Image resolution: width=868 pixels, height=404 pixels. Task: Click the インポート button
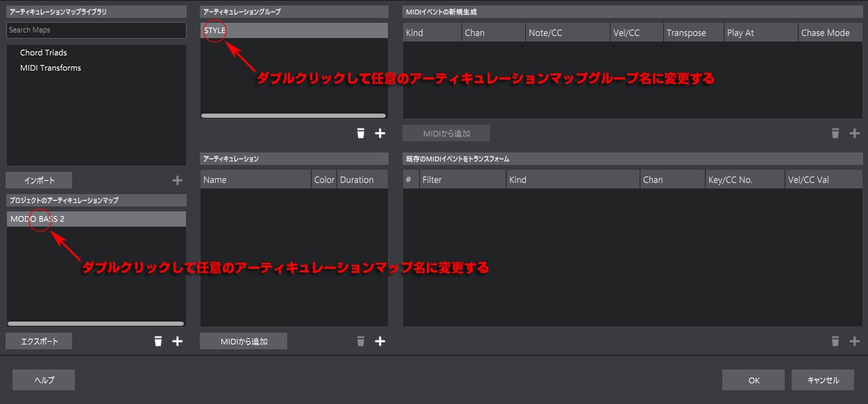pos(39,180)
